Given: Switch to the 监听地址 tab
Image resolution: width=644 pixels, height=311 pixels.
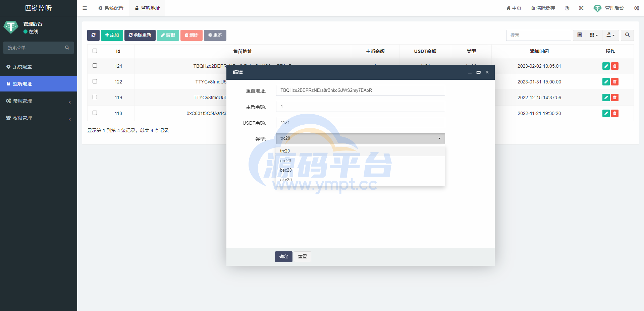Looking at the screenshot, I should (147, 8).
